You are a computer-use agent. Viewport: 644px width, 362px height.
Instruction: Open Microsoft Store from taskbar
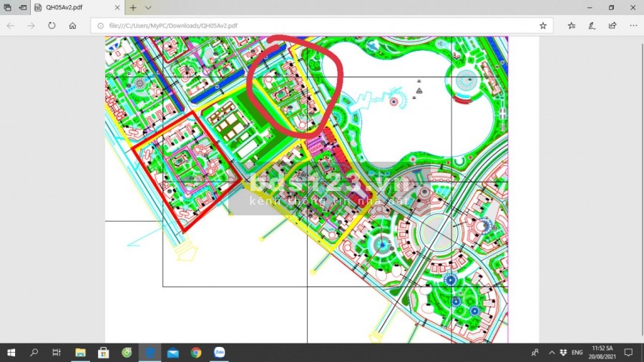[104, 353]
